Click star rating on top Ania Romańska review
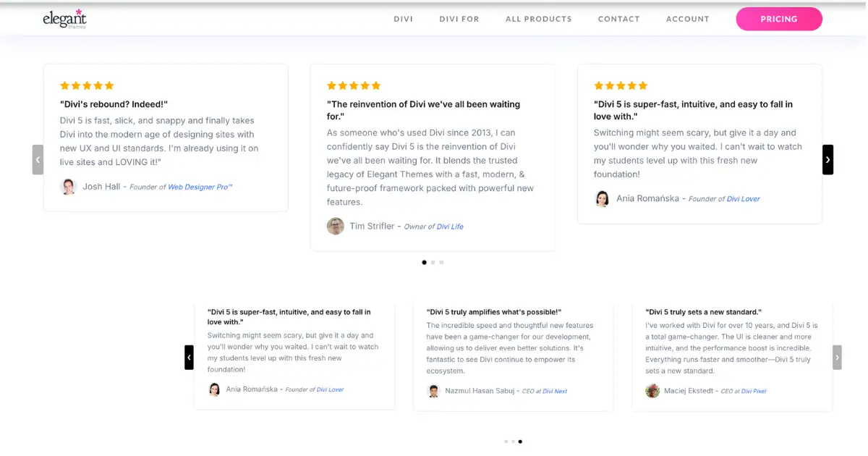 [x=621, y=85]
